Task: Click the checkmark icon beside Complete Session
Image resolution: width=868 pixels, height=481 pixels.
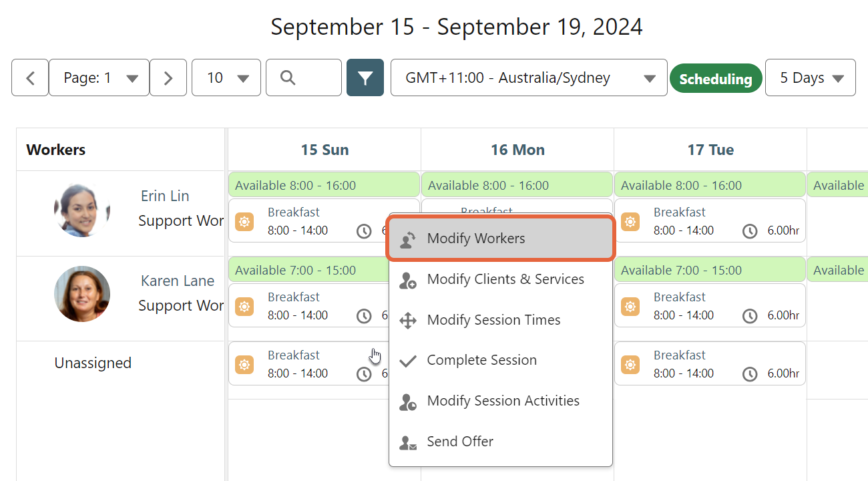Action: coord(407,359)
